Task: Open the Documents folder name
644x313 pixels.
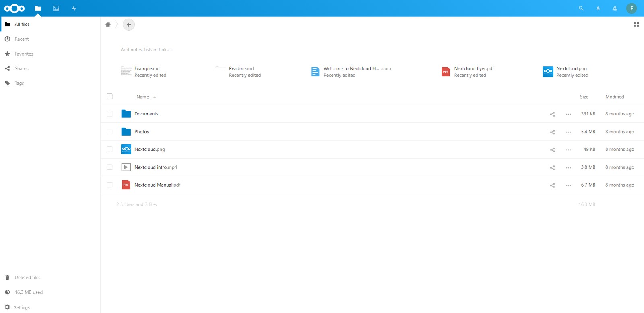Action: click(146, 114)
